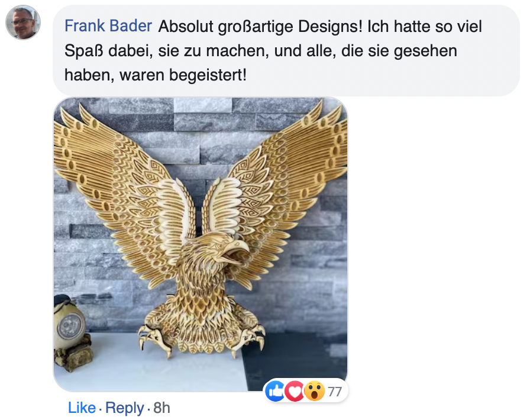The width and height of the screenshot is (530, 420).
Task: Open Frank Bader's profile name link
Action: [108, 26]
